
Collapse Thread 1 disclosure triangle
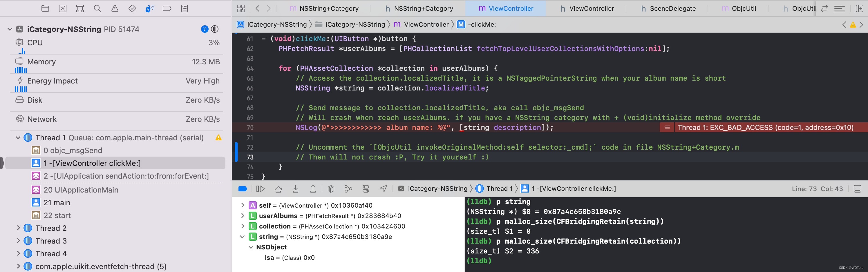click(x=18, y=138)
